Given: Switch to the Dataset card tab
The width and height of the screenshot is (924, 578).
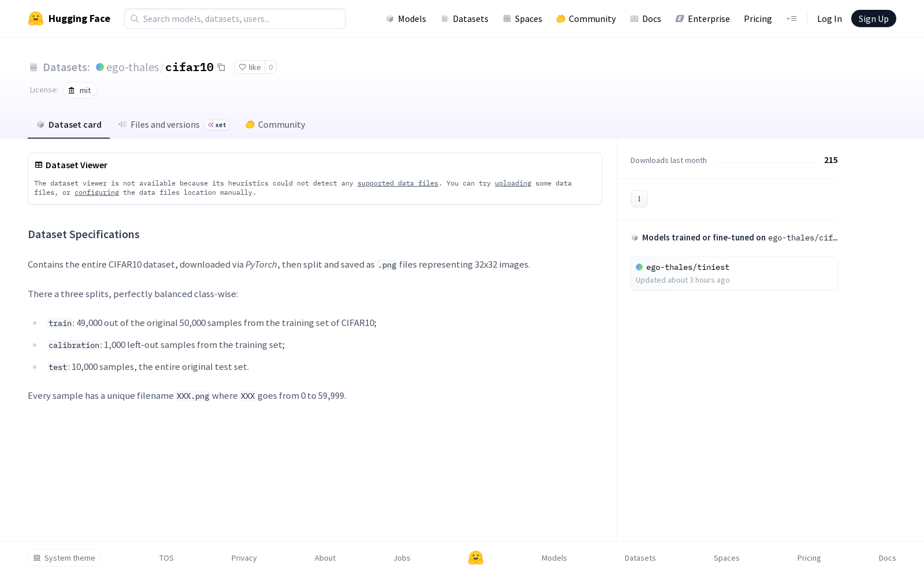Looking at the screenshot, I should [69, 124].
